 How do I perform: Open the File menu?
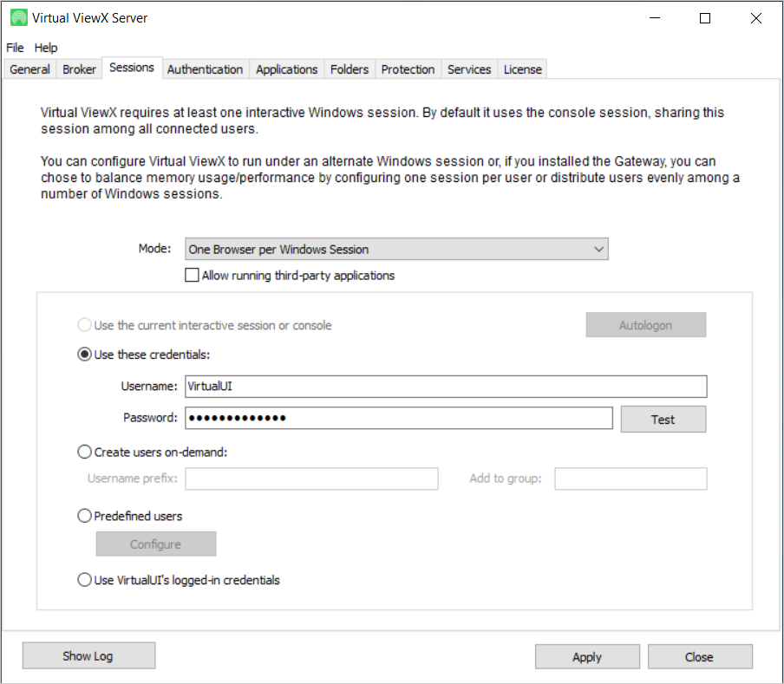coord(15,48)
